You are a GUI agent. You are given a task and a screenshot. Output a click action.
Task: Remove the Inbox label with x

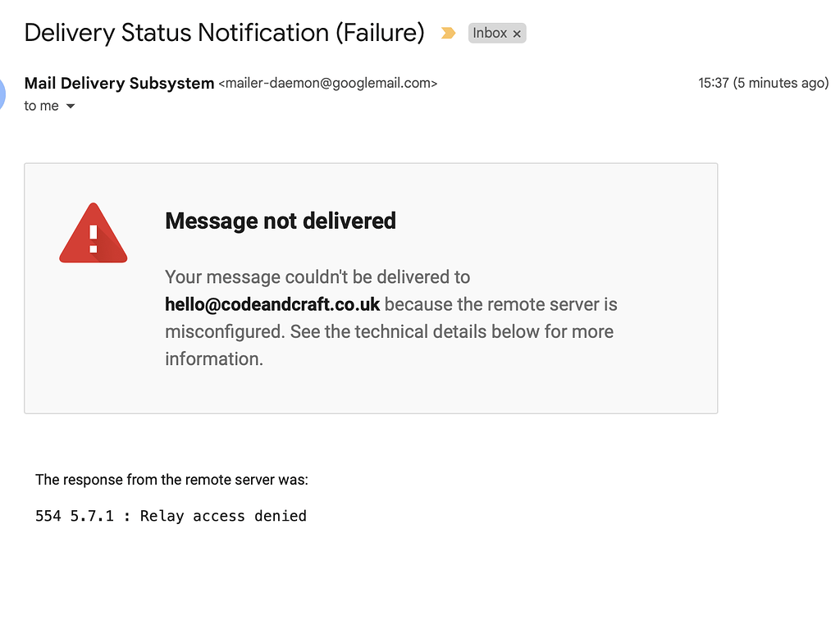[x=517, y=34]
